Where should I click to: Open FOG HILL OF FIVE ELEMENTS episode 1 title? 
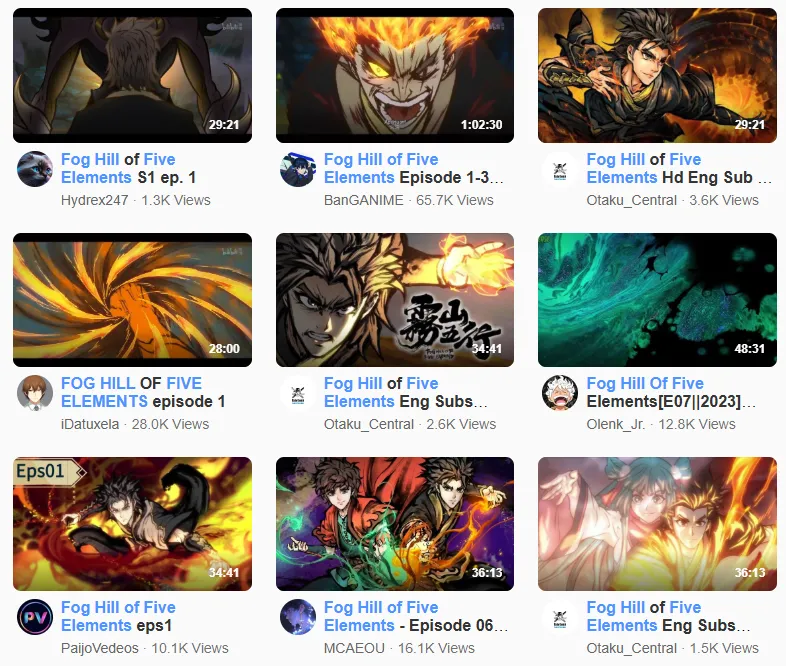[x=143, y=392]
